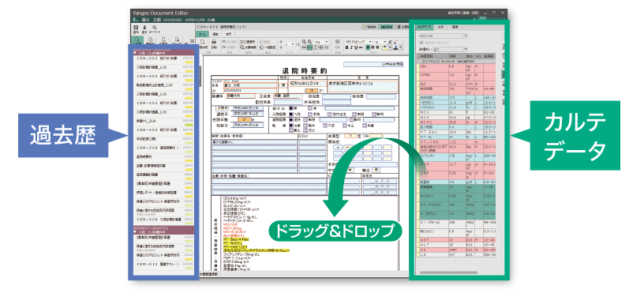This screenshot has height=308, width=644.
Task: Open the department filter dropdown
Action: pos(450,49)
